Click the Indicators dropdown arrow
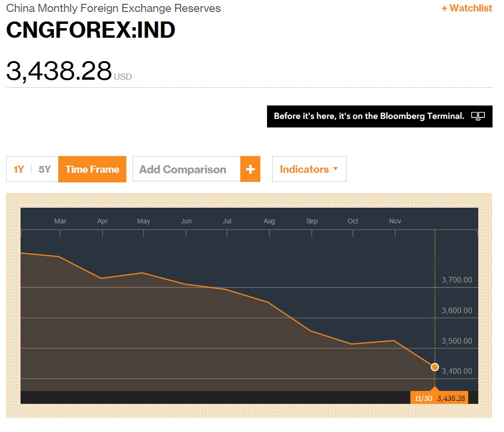 pos(335,169)
